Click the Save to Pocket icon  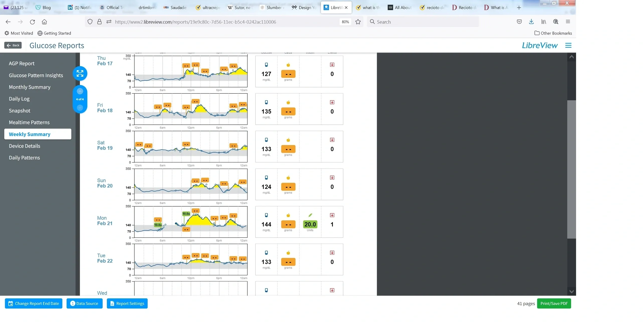pos(519,22)
